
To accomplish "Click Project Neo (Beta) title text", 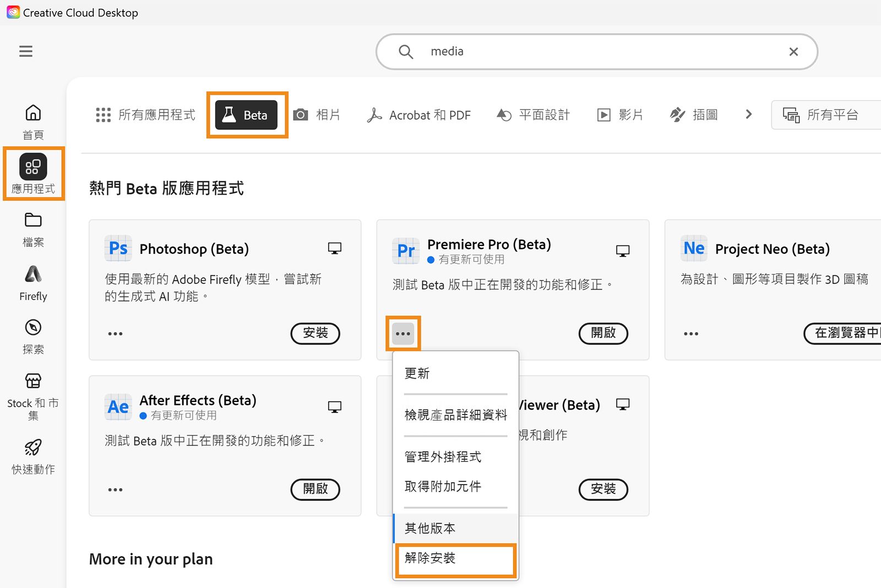I will pos(772,249).
